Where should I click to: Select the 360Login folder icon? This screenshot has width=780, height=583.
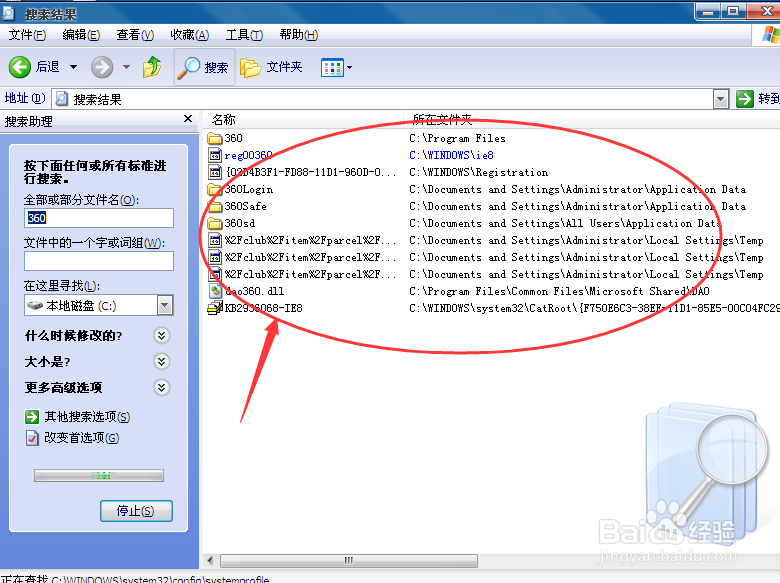click(x=215, y=190)
